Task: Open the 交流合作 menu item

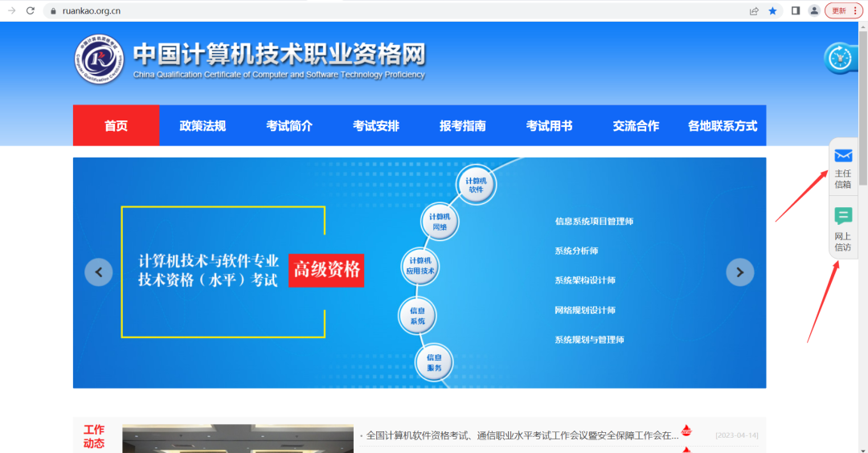Action: pos(636,125)
